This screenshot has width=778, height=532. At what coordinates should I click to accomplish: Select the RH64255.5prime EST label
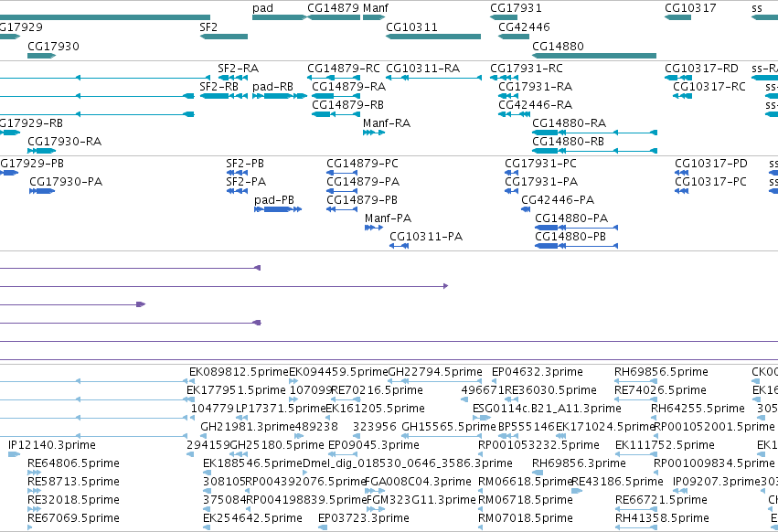click(x=698, y=409)
